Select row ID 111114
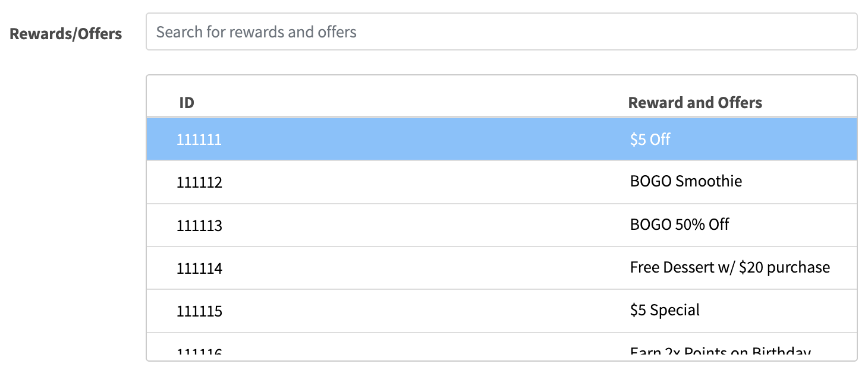This screenshot has width=868, height=367. pos(199,268)
